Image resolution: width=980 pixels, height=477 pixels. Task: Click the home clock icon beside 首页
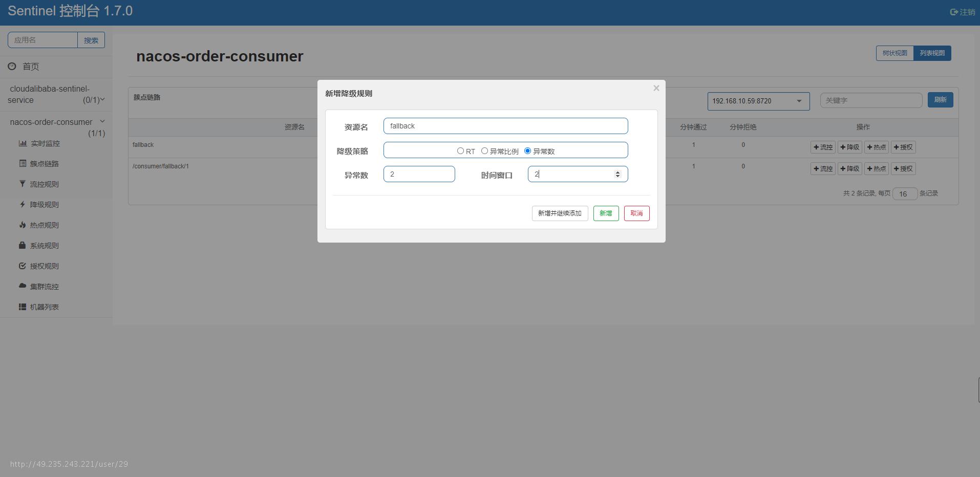tap(12, 67)
